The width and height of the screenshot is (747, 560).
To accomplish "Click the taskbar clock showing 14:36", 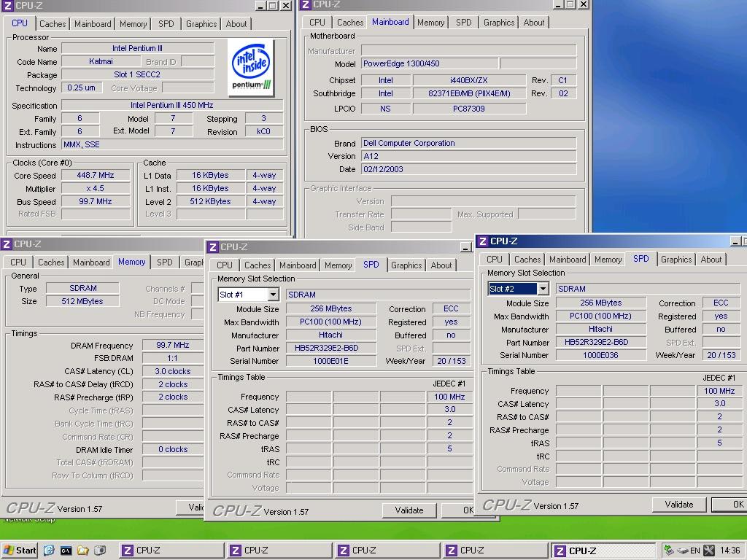I will (729, 551).
